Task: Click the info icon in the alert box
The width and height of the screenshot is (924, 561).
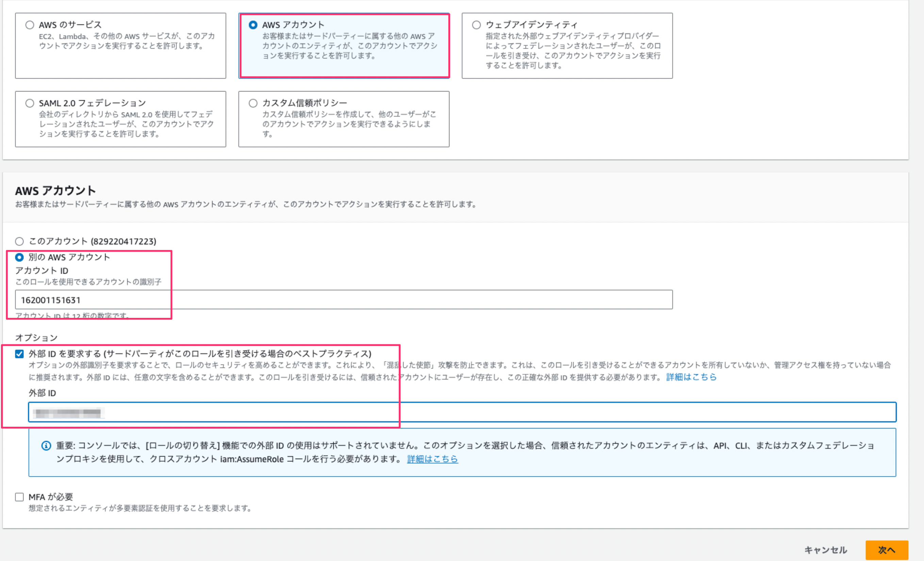Action: (46, 446)
